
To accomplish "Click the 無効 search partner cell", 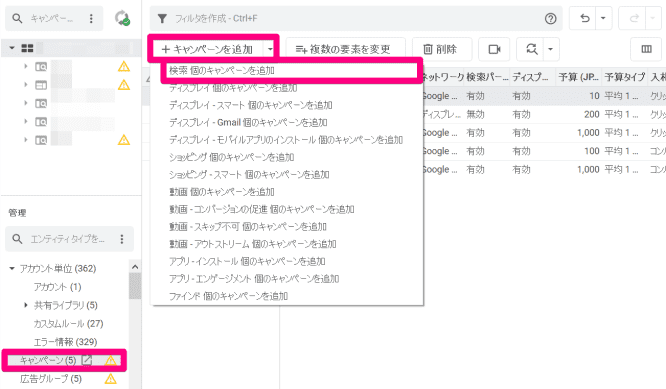I will tap(475, 114).
